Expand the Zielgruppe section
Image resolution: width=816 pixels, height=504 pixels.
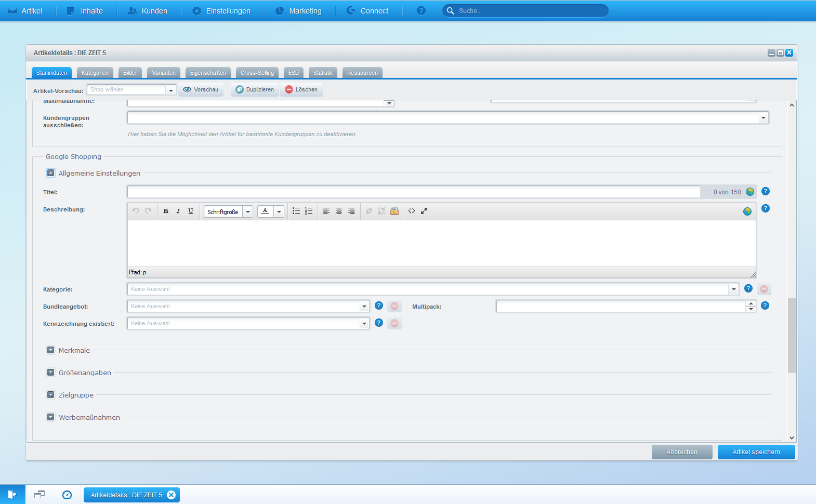point(50,395)
